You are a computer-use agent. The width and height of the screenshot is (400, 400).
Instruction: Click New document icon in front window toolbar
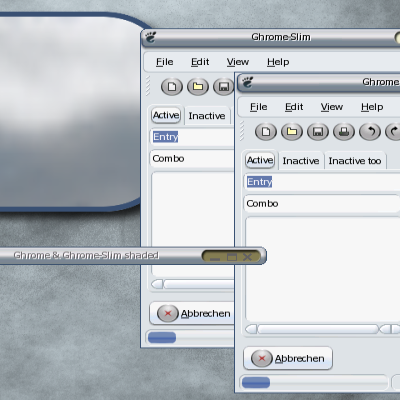[266, 132]
